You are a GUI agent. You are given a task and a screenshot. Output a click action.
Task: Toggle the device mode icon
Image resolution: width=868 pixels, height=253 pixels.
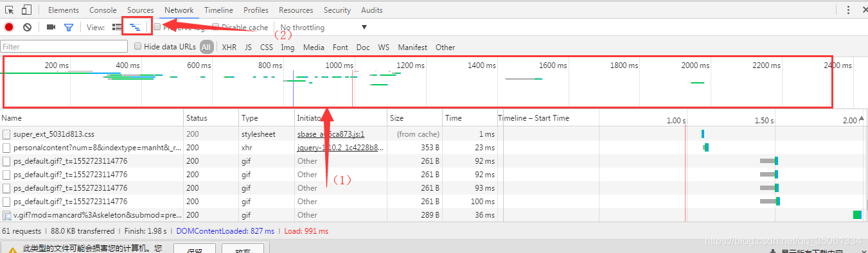tap(26, 10)
